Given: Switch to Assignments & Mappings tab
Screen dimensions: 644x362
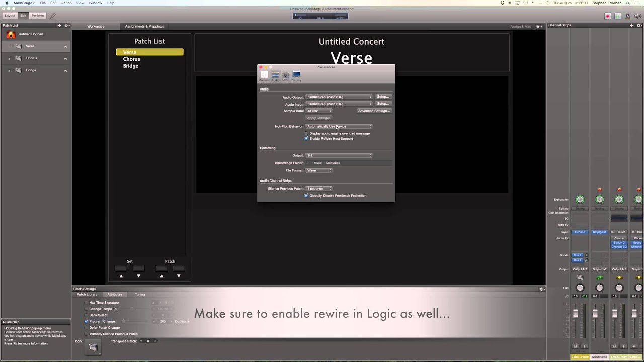Looking at the screenshot, I should 144,26.
